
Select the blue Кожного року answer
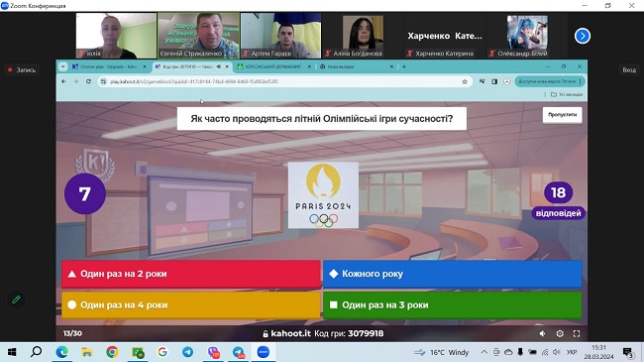tap(453, 274)
